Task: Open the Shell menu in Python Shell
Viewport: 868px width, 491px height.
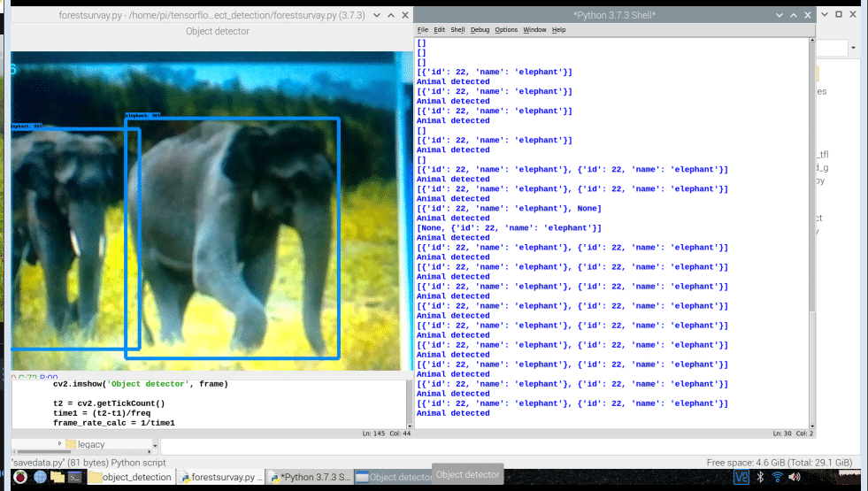Action: [457, 30]
